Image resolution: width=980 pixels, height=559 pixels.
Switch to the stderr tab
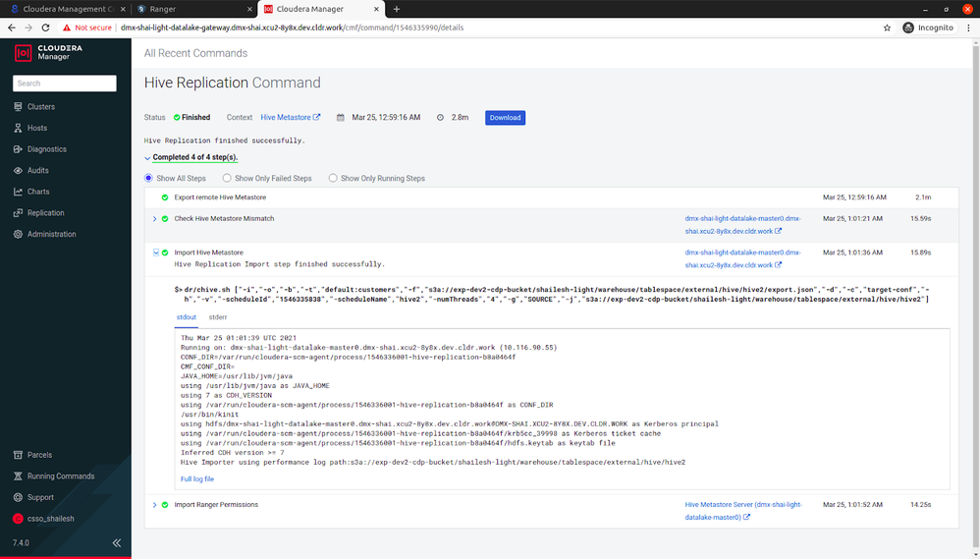(217, 317)
